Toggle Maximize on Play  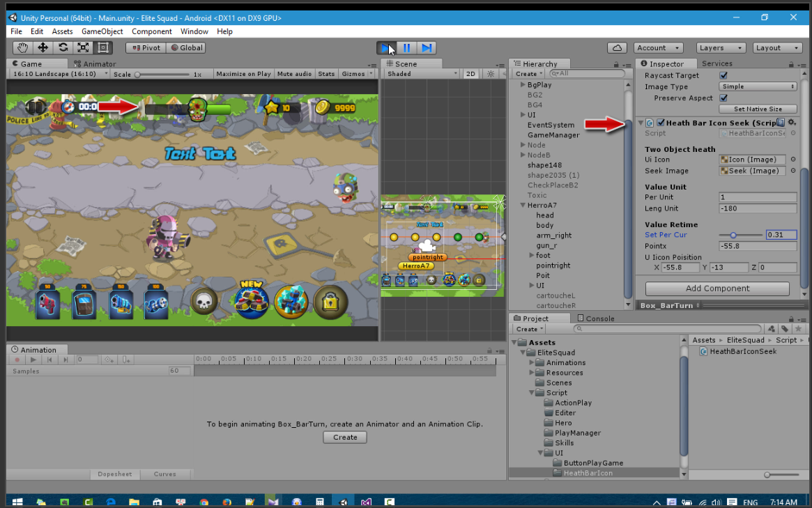pos(243,74)
